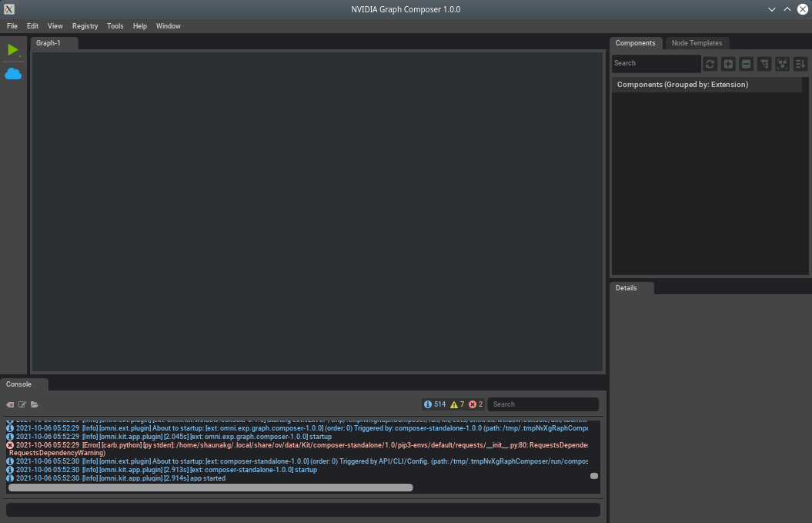Open the Registry menu
The width and height of the screenshot is (812, 523).
coord(85,26)
